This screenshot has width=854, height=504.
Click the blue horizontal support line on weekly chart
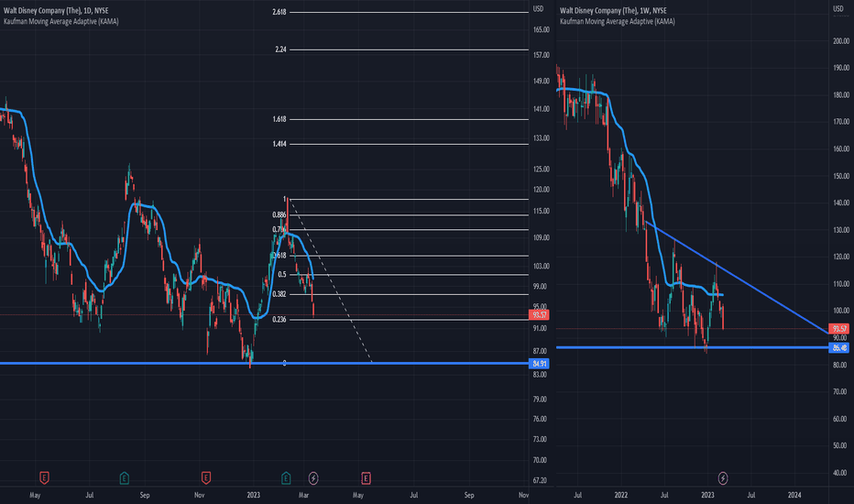tap(692, 347)
